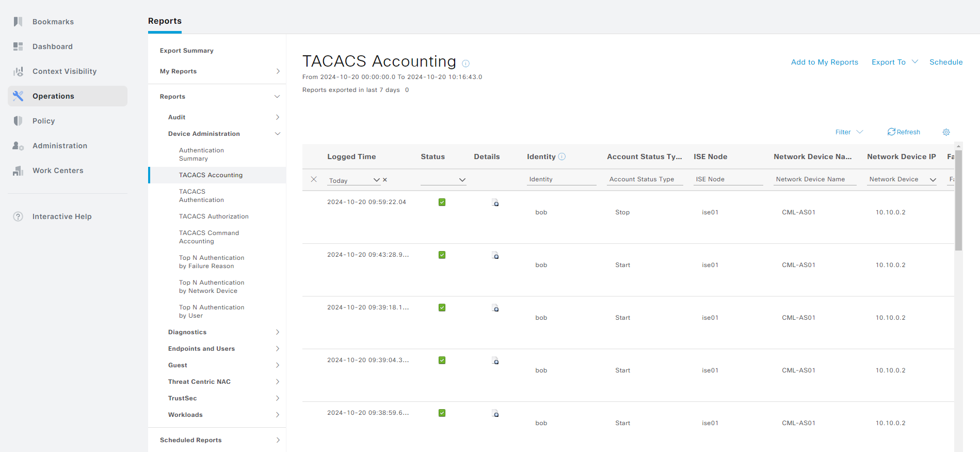The height and width of the screenshot is (452, 980).
Task: Open Top N Authentication by Failure Reason
Action: 212,262
